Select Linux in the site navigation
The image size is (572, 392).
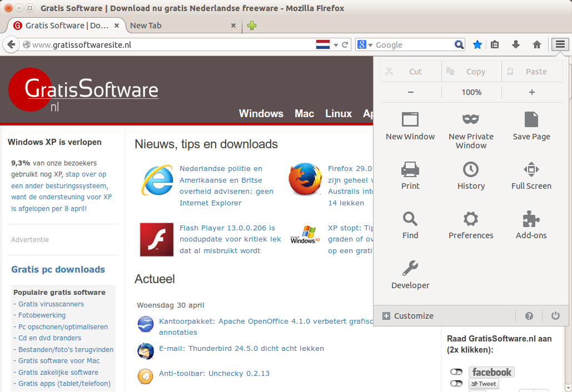click(339, 114)
